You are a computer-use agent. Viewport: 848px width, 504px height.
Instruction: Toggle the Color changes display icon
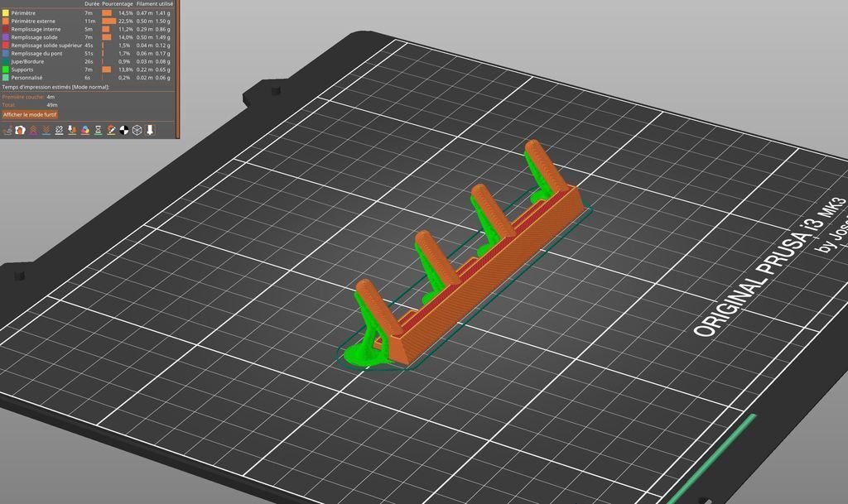[x=85, y=130]
